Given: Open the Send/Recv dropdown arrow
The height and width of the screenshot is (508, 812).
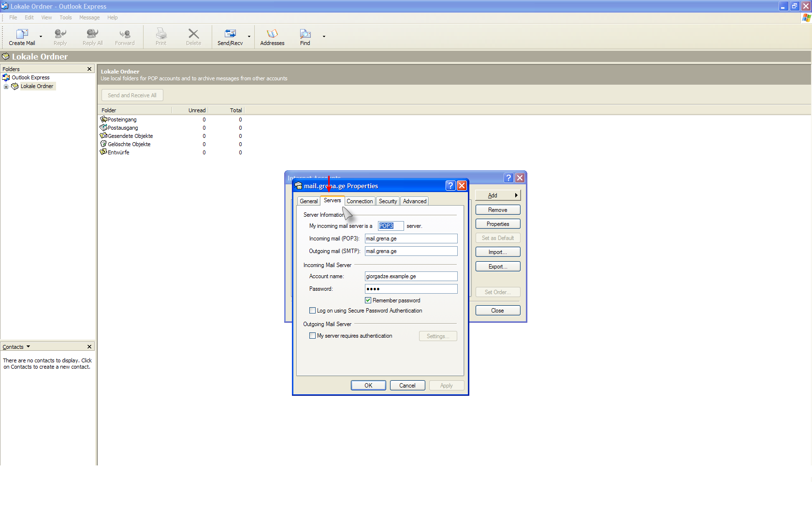Looking at the screenshot, I should click(x=249, y=37).
